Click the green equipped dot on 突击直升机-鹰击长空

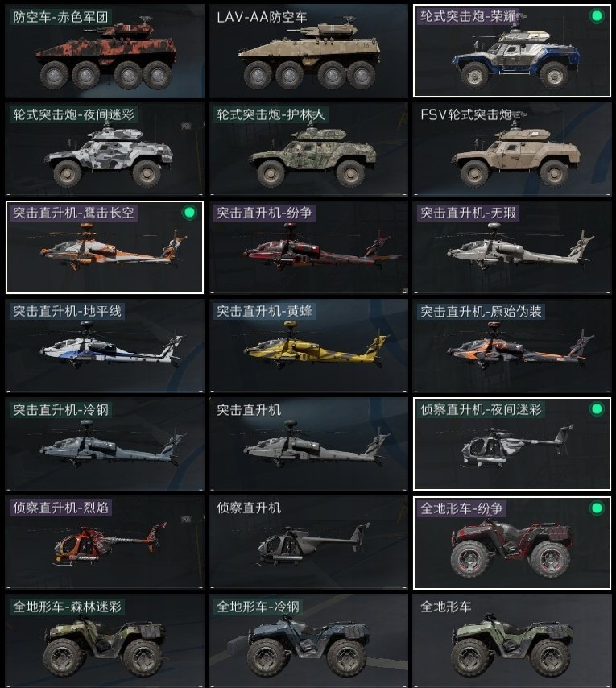point(189,213)
